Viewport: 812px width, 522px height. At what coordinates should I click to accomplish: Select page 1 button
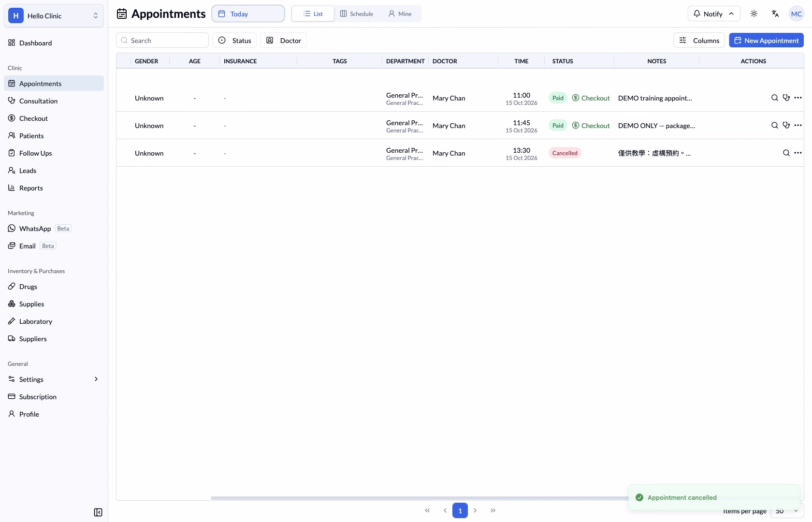point(460,510)
